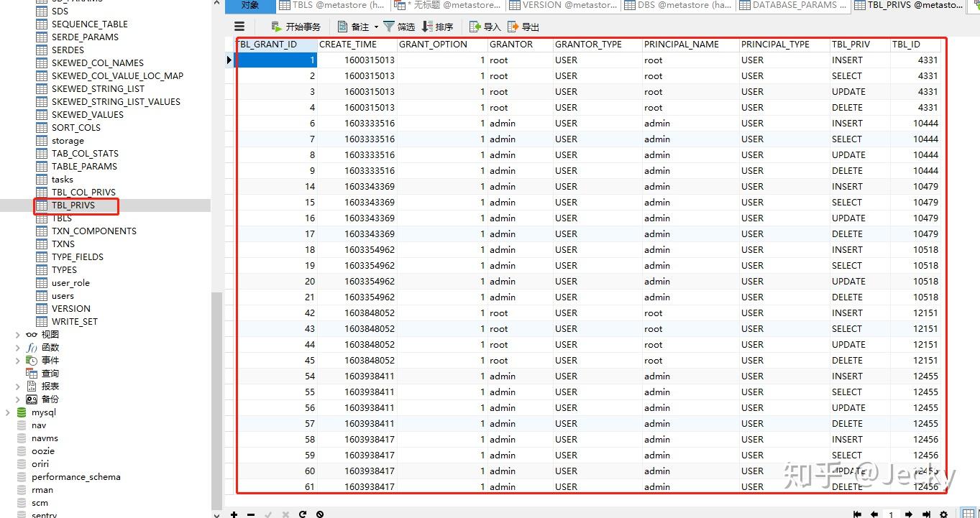The height and width of the screenshot is (518, 980).
Task: Delete the record with the minus icon
Action: 251,514
